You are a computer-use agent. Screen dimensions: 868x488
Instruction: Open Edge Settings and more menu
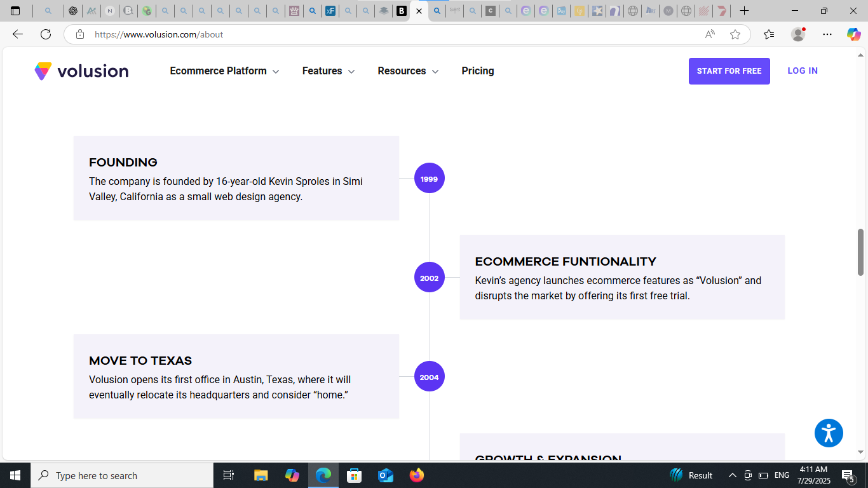point(827,34)
